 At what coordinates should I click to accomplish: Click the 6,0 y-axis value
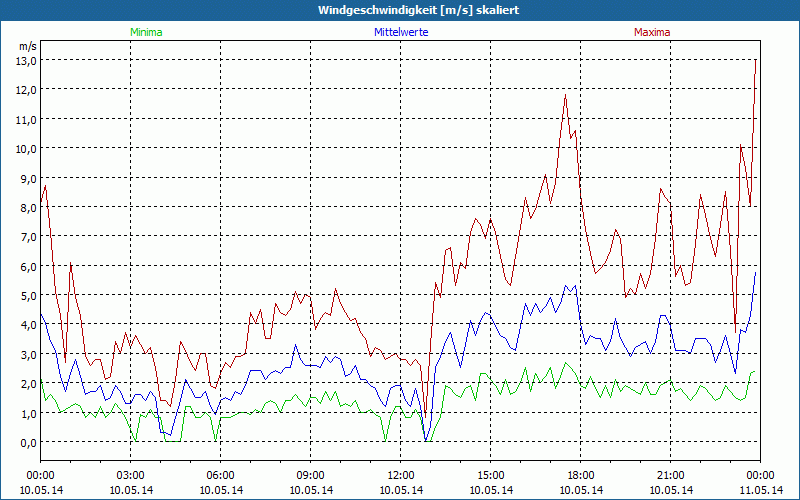click(x=29, y=266)
